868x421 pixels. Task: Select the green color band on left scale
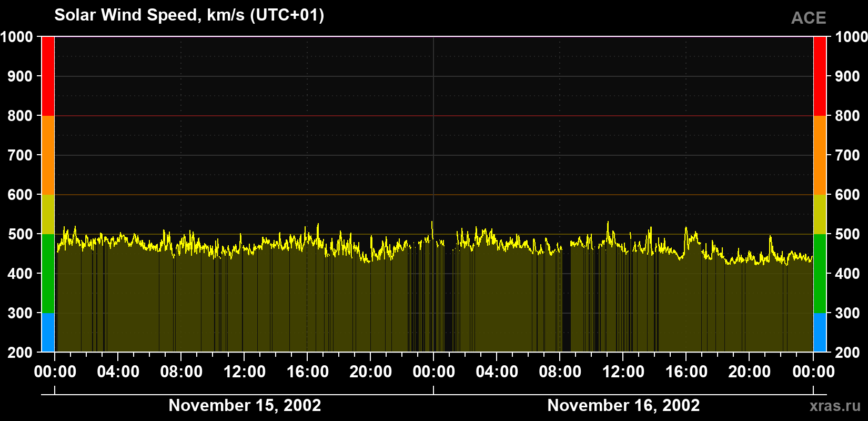point(48,274)
